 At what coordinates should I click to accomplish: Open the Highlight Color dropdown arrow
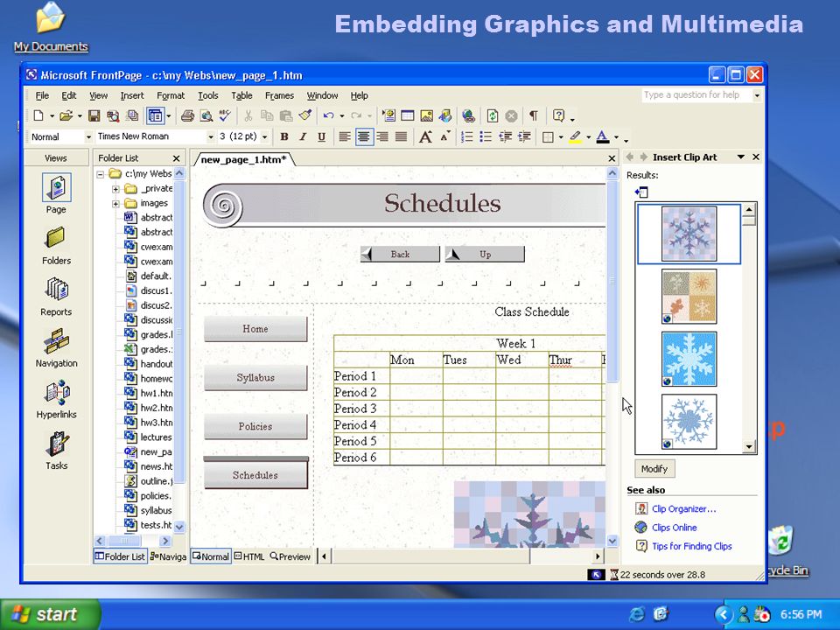coord(588,137)
